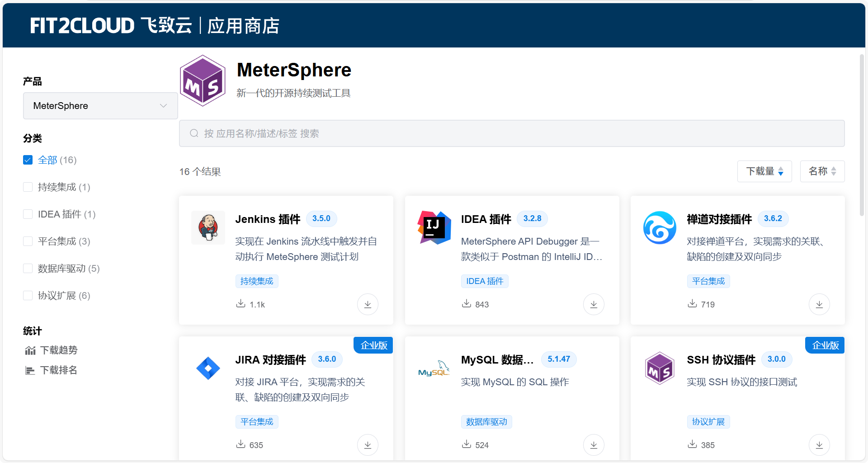The width and height of the screenshot is (868, 463).
Task: Click the MeterSphere purple cube logo
Action: point(203,81)
